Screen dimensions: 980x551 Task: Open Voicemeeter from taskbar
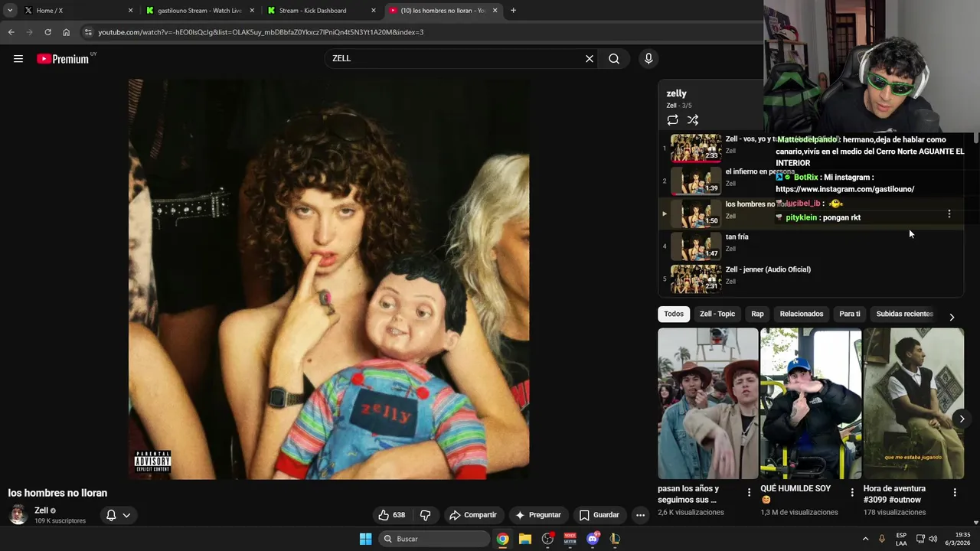tap(570, 539)
